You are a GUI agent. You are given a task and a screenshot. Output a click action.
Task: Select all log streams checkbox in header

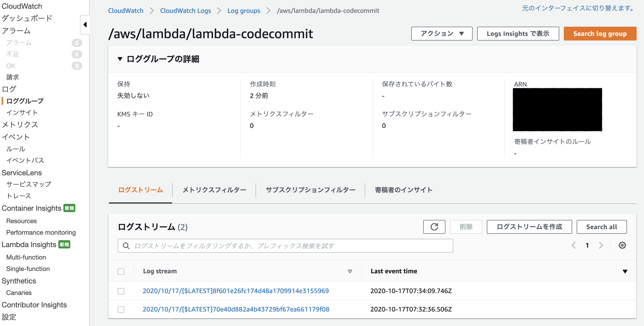click(x=121, y=271)
